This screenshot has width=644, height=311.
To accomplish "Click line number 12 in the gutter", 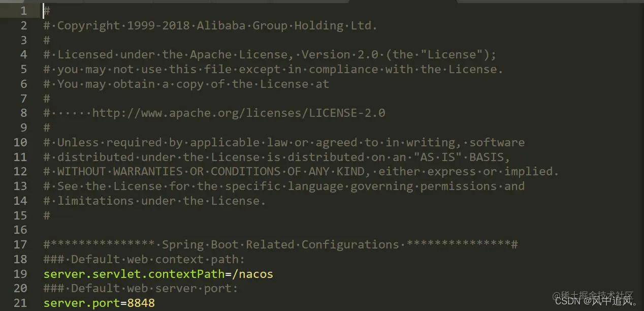I will coord(21,171).
